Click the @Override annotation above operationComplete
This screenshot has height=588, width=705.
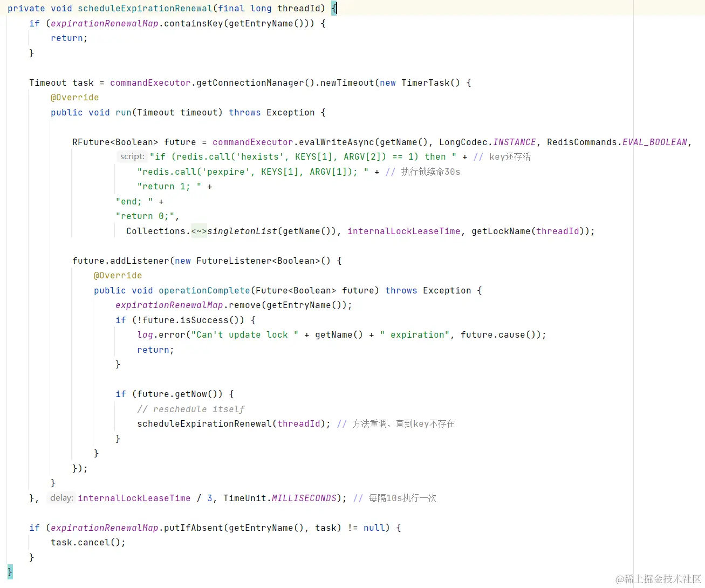(x=118, y=276)
